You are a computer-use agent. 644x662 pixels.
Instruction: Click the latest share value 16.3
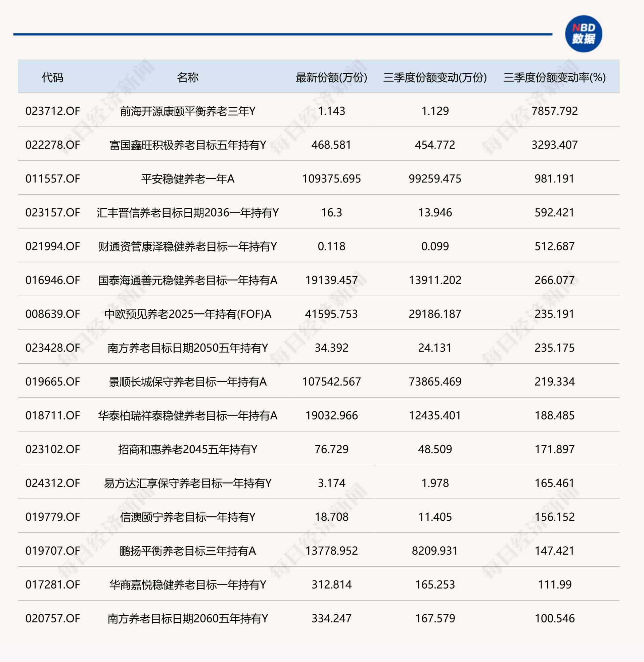tap(331, 212)
